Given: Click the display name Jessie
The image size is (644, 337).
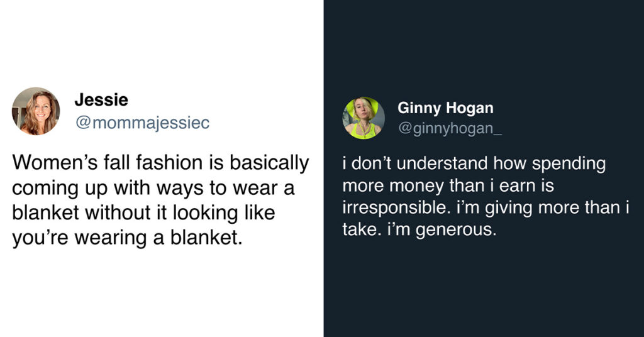Looking at the screenshot, I should coord(101,100).
